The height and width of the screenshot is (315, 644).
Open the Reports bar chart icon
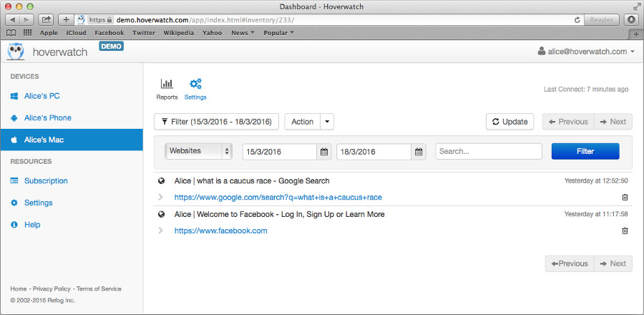(167, 84)
